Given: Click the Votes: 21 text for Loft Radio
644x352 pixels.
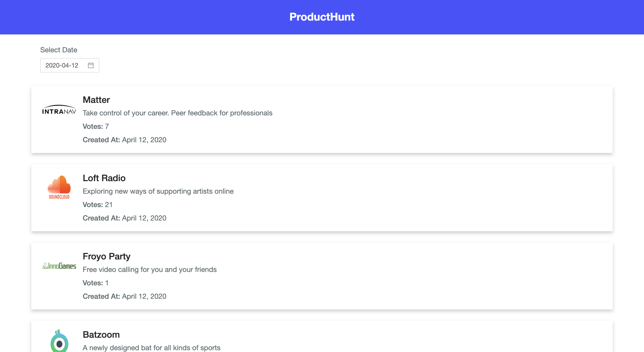Looking at the screenshot, I should [97, 204].
